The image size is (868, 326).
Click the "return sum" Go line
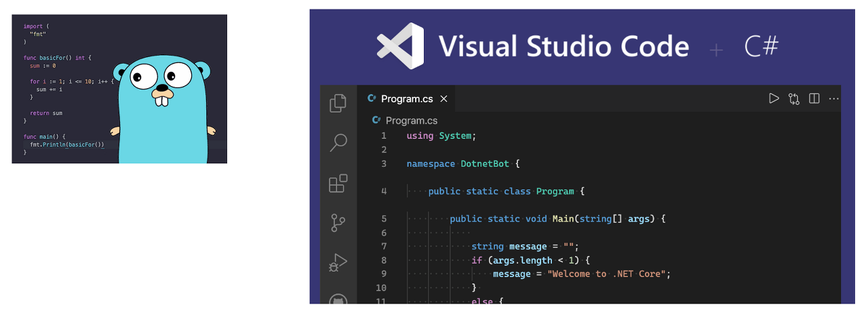click(46, 113)
